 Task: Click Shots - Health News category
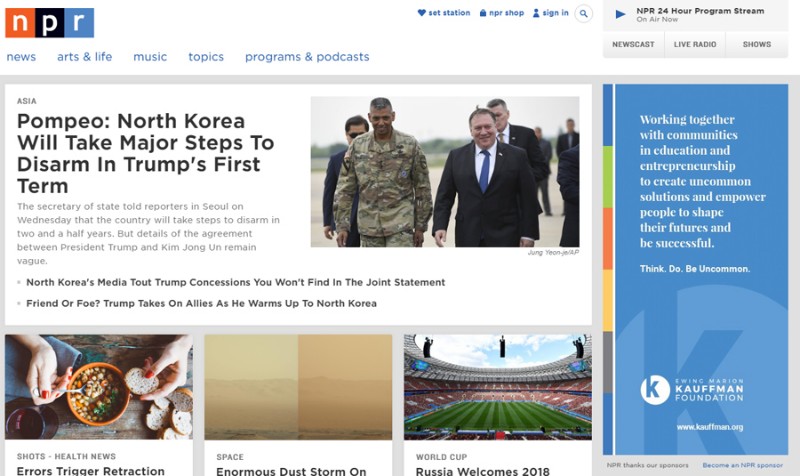pyautogui.click(x=66, y=456)
